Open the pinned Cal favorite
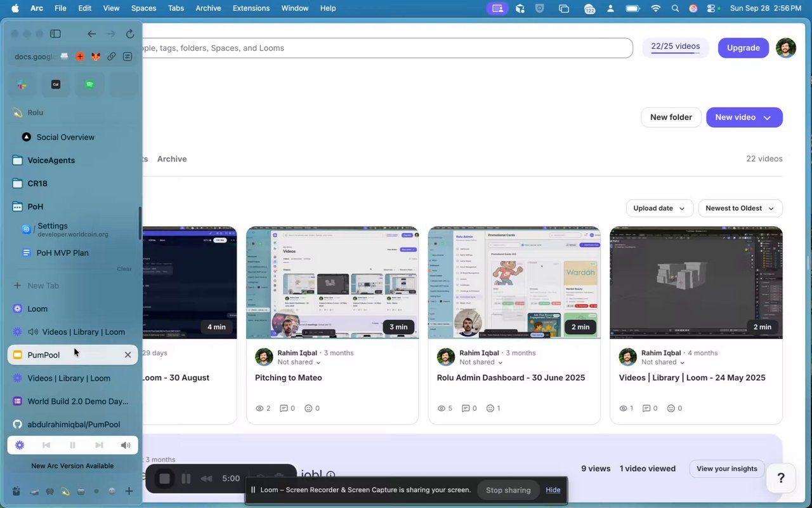The height and width of the screenshot is (508, 812). tap(56, 84)
